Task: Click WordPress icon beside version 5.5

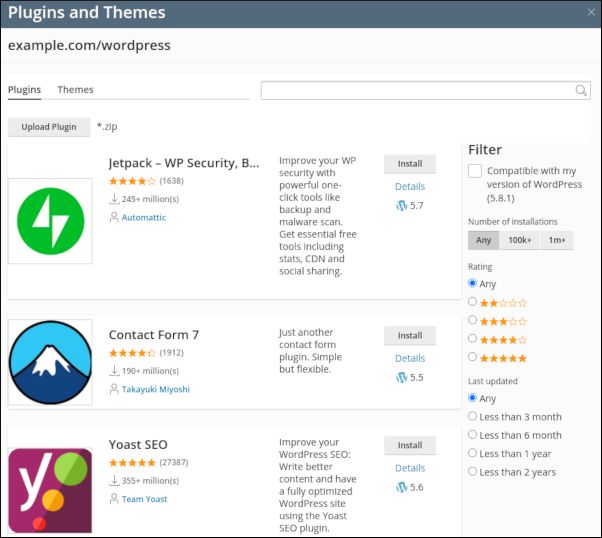Action: 401,377
